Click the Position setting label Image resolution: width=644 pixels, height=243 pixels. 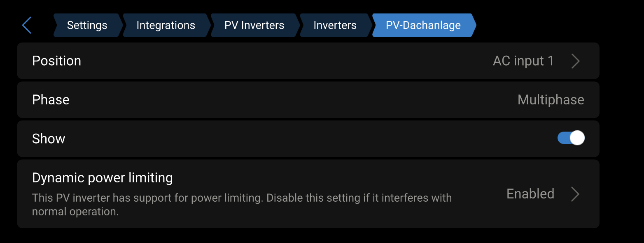[56, 61]
